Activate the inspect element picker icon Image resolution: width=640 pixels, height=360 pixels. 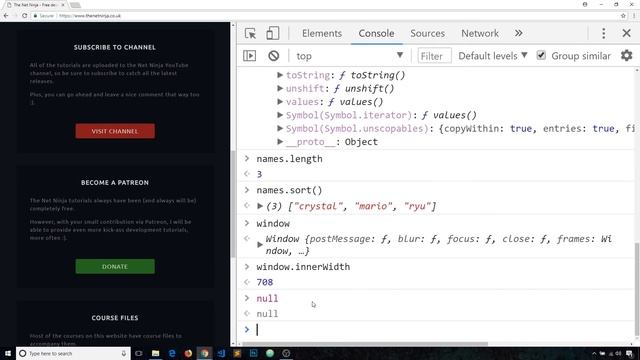pyautogui.click(x=250, y=33)
